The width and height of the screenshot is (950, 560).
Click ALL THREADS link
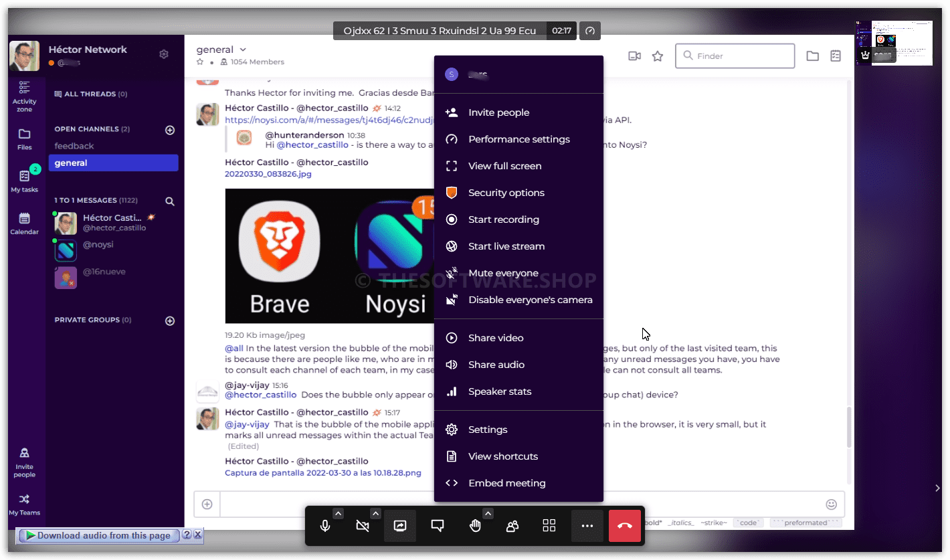pos(91,94)
